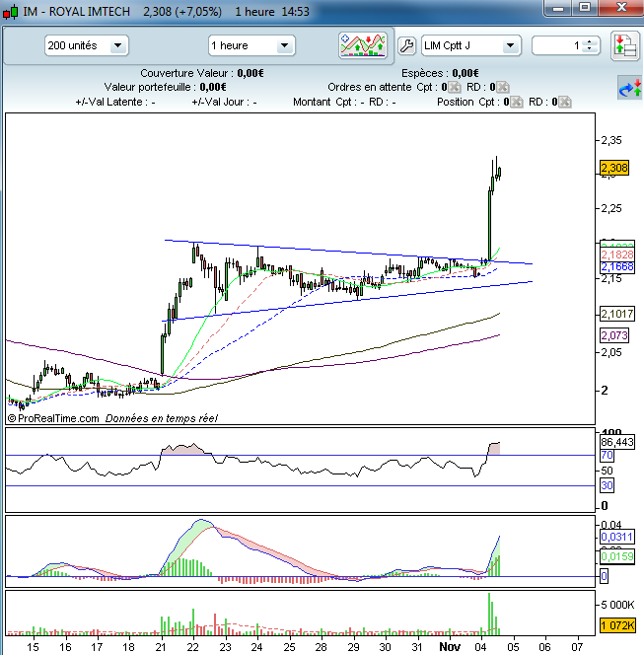
Task: Open the 1 heure timeframe dropdown
Action: pos(251,45)
